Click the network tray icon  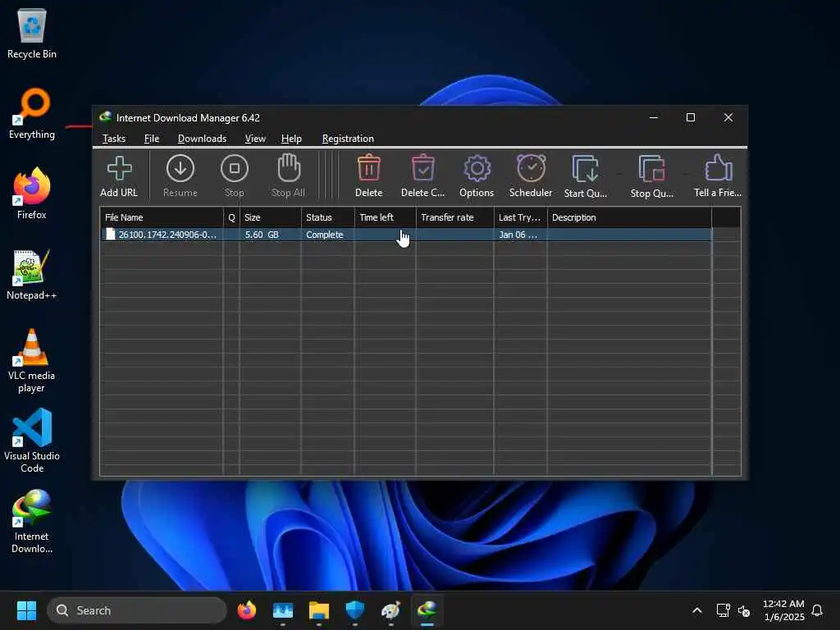[x=724, y=610]
